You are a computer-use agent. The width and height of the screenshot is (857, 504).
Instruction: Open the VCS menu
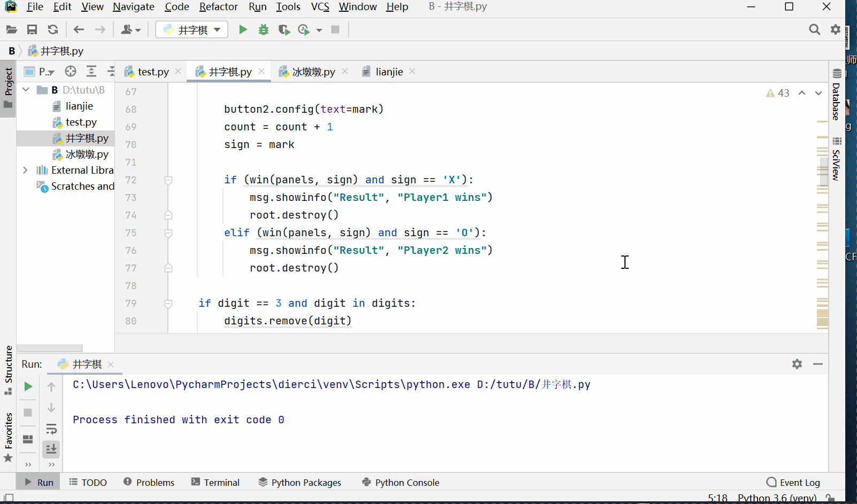(320, 7)
